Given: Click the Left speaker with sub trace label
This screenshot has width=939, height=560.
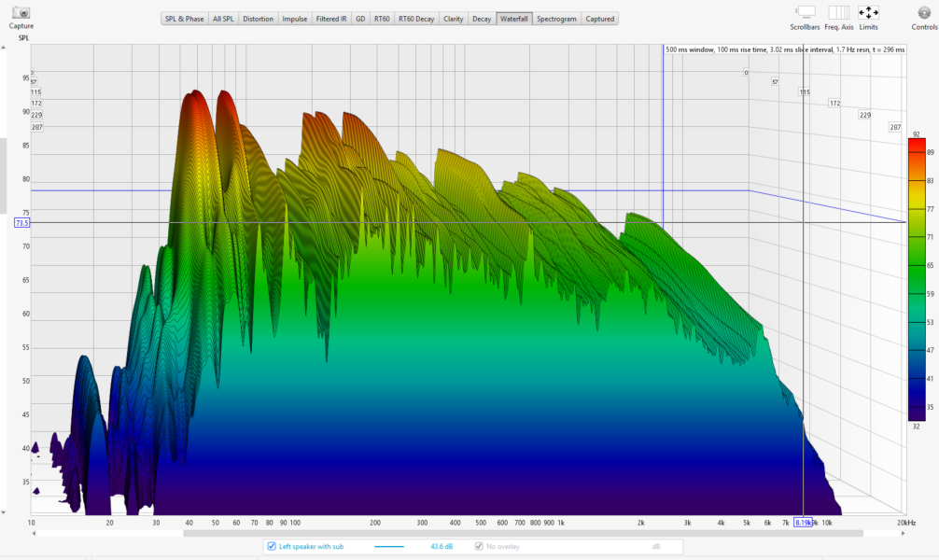Looking at the screenshot, I should 312,546.
